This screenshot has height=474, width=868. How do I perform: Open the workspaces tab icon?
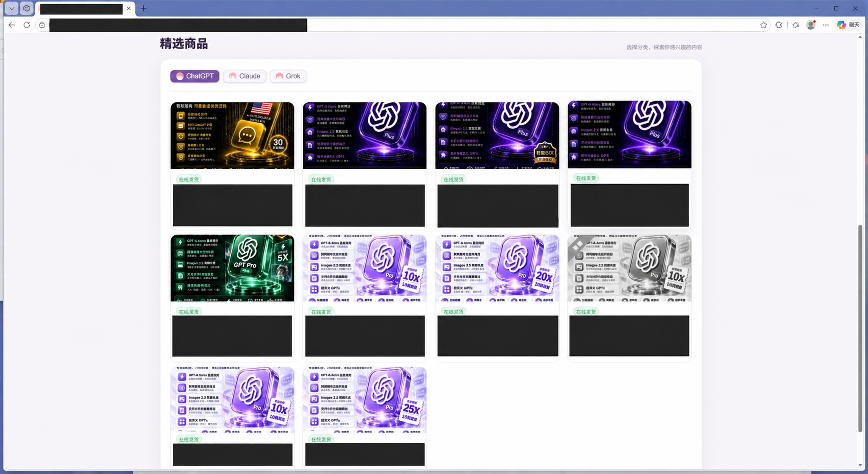click(x=27, y=8)
